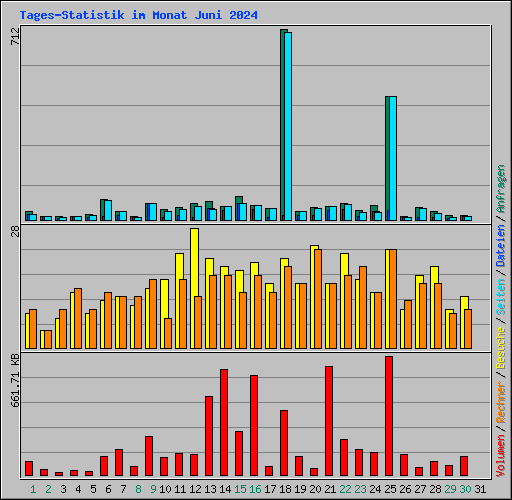The image size is (512, 500).
Task: Click the chart title "Tages-Statistik im Monat Juni 2024"
Action: pyautogui.click(x=138, y=15)
